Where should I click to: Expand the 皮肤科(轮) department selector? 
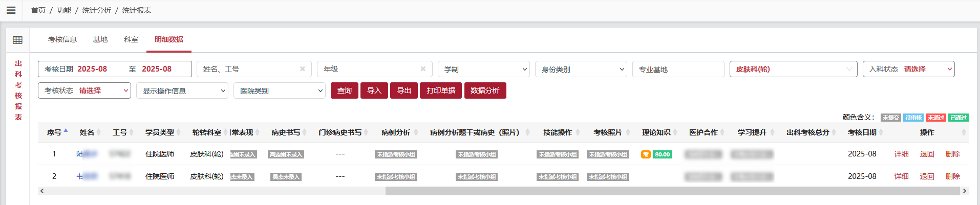[793, 69]
